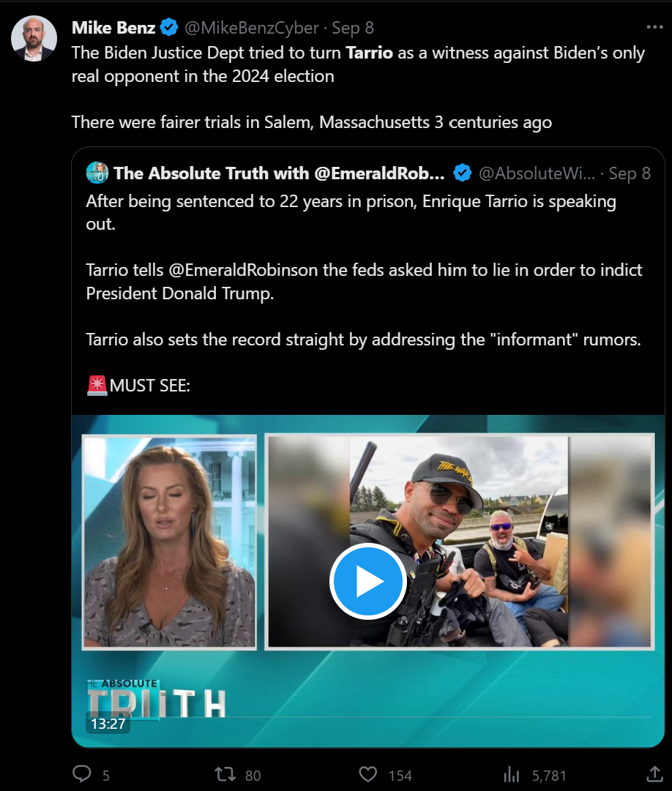
Task: Open The Absolute Truth quoted account name
Action: pos(279,173)
